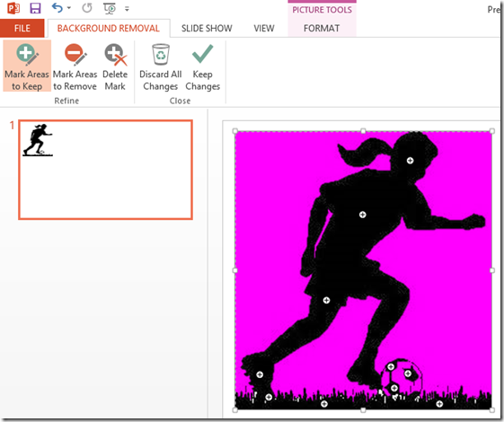Viewport: 504px width, 422px height.
Task: Click the Discard All Changes trash icon
Action: 161,55
